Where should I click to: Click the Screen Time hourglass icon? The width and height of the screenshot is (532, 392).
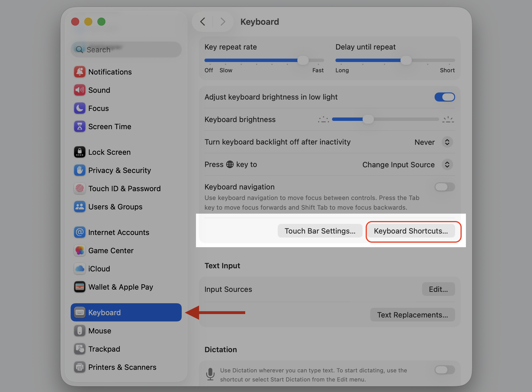(x=80, y=127)
